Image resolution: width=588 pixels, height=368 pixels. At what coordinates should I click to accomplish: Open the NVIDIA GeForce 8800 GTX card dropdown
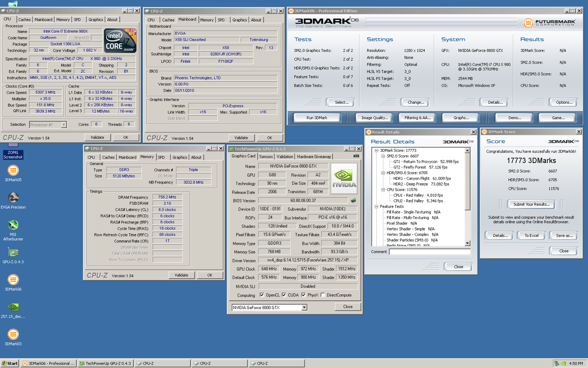304,308
